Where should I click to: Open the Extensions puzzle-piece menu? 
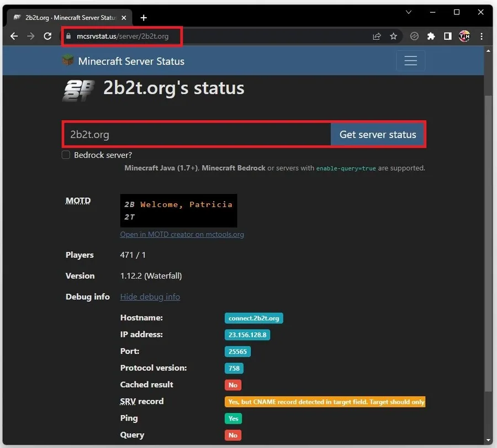point(431,36)
